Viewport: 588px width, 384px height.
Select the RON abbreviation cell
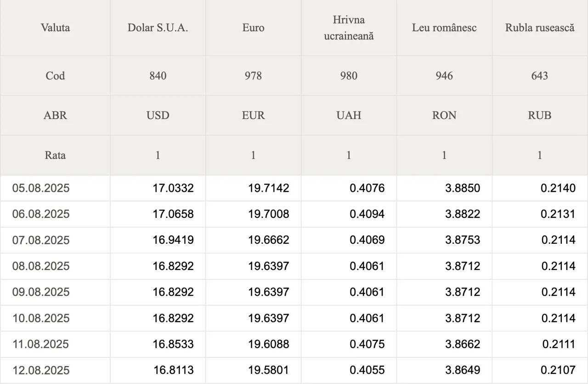tap(444, 115)
